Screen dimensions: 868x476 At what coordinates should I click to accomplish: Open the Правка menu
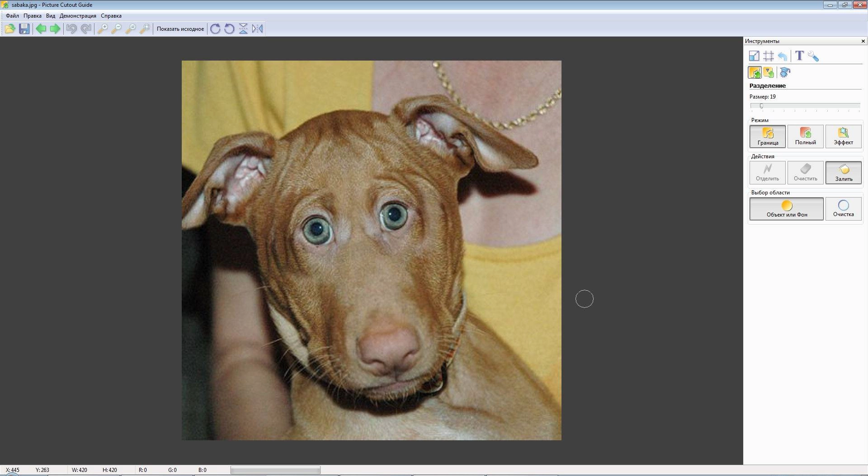click(x=33, y=16)
